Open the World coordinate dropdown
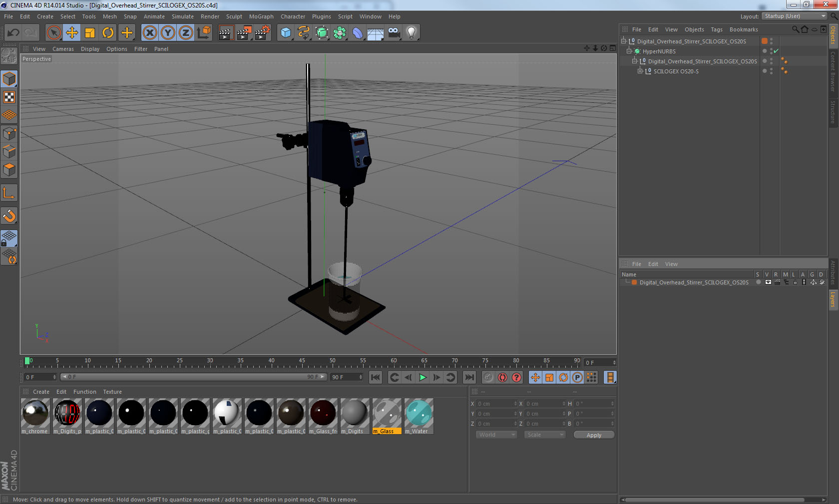Image resolution: width=839 pixels, height=504 pixels. (496, 435)
